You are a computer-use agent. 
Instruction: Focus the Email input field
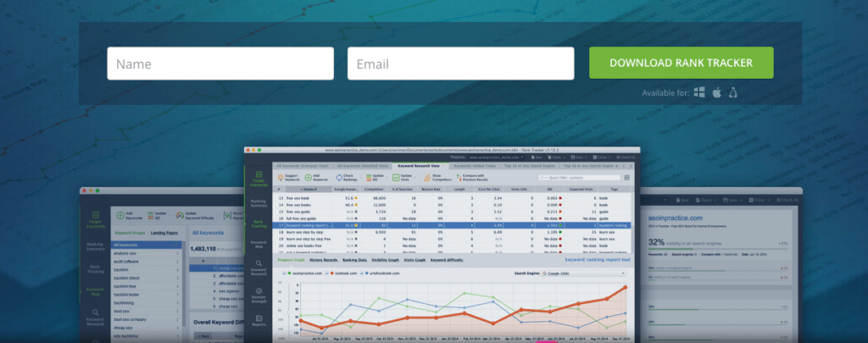459,64
